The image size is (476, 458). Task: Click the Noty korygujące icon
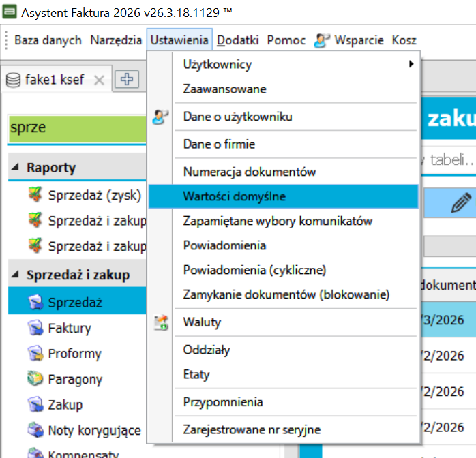tap(35, 430)
